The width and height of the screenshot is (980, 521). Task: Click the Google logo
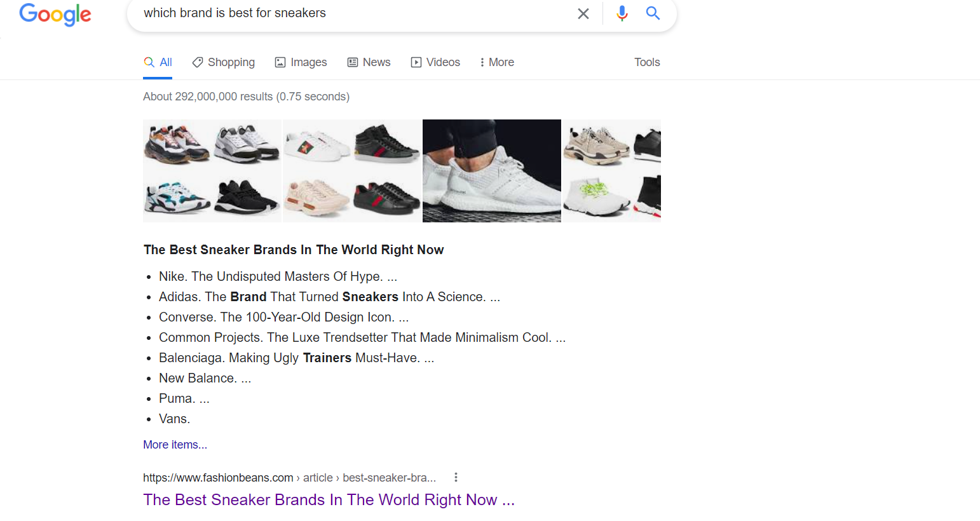[x=55, y=14]
